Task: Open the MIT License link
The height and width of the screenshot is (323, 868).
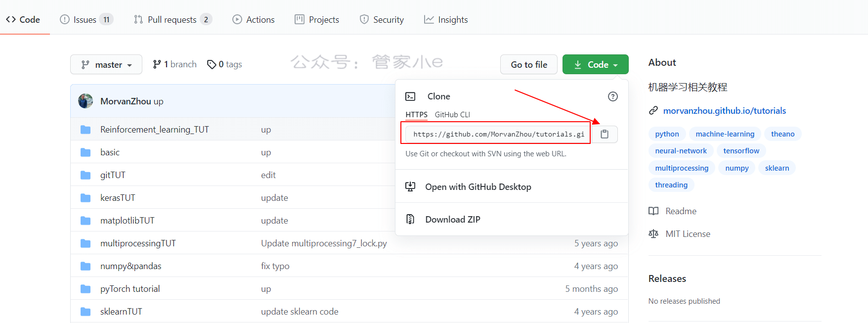Action: (688, 234)
